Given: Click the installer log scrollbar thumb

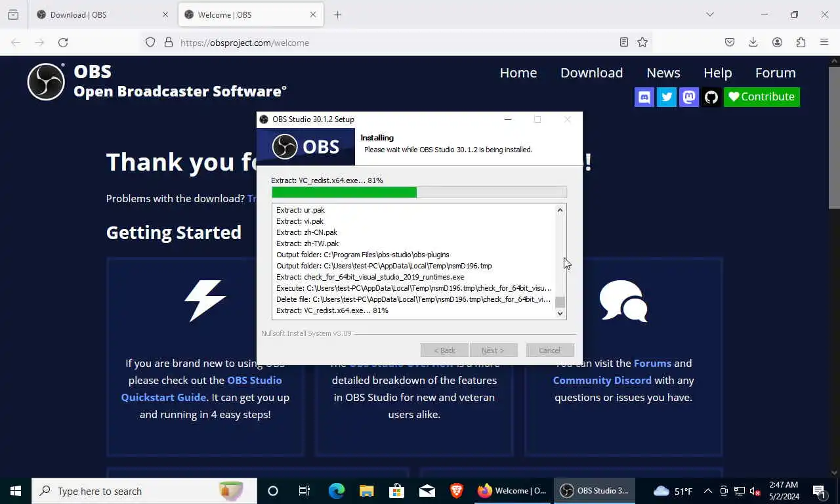Looking at the screenshot, I should [560, 303].
